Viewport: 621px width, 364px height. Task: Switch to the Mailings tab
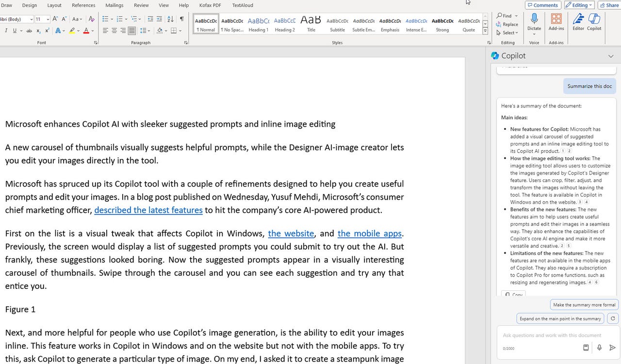pyautogui.click(x=115, y=5)
